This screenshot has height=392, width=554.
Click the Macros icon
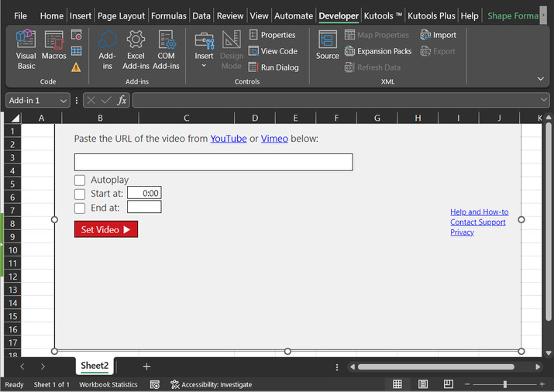tap(53, 49)
